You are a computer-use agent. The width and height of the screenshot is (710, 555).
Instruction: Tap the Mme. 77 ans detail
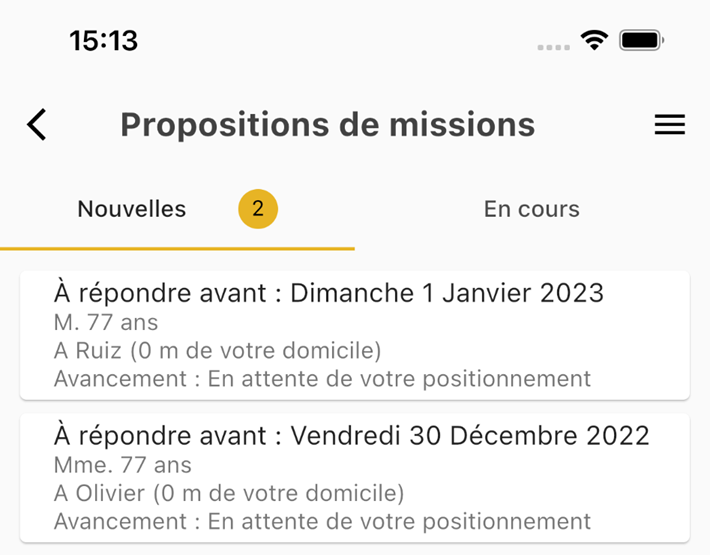(x=123, y=465)
